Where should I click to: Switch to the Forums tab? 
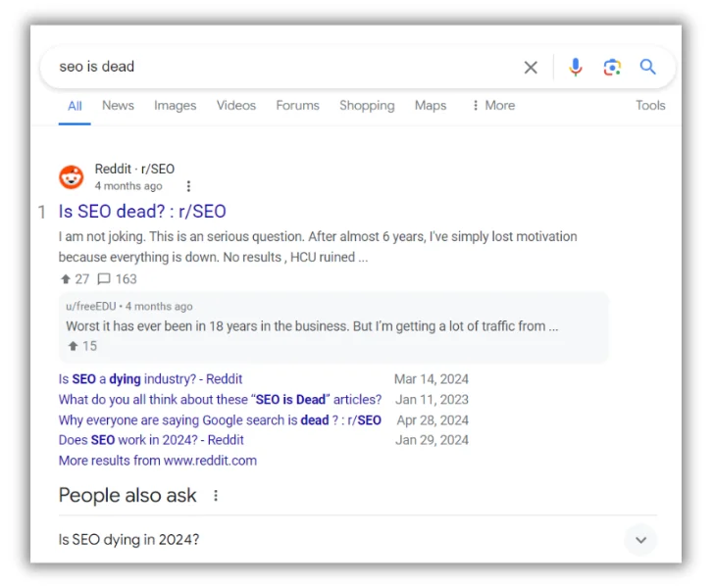tap(297, 106)
